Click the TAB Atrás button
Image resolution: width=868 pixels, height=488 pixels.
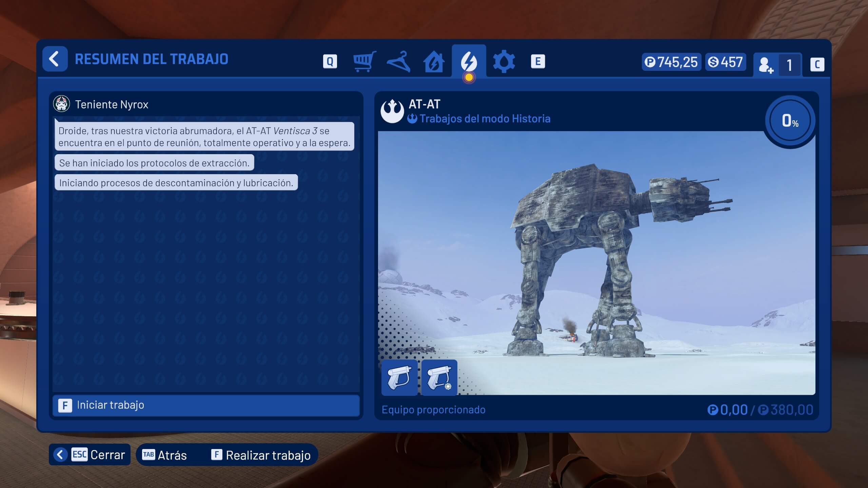pyautogui.click(x=164, y=455)
